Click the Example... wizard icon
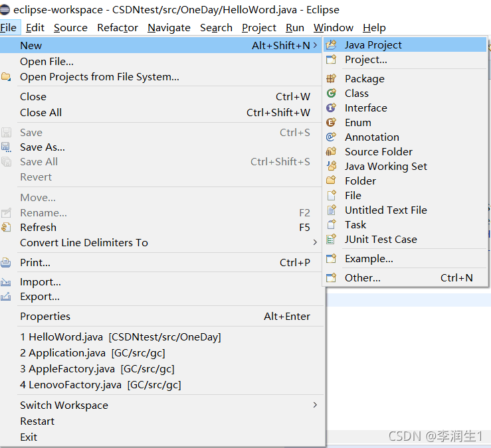 click(x=331, y=259)
